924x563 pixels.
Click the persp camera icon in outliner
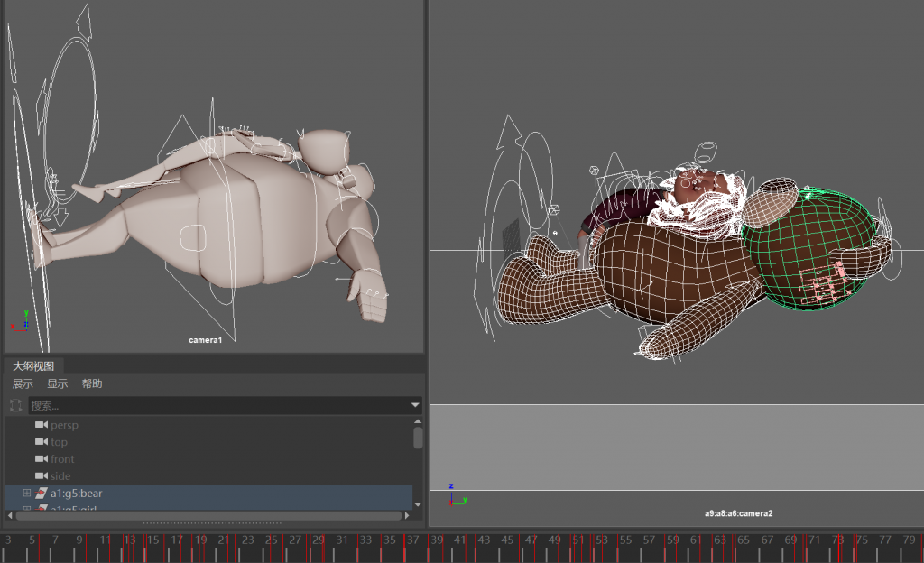point(41,425)
